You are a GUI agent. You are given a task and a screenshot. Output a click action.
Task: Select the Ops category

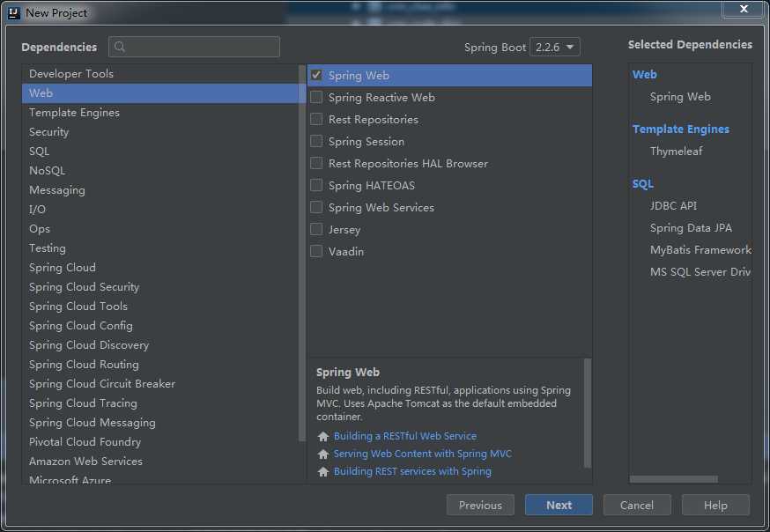pos(160,229)
